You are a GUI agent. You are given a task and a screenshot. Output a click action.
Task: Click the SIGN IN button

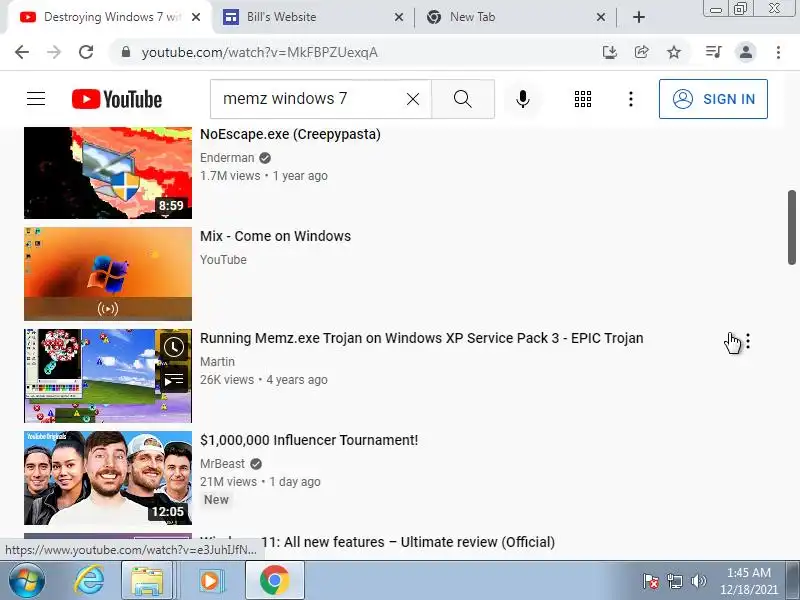point(713,99)
